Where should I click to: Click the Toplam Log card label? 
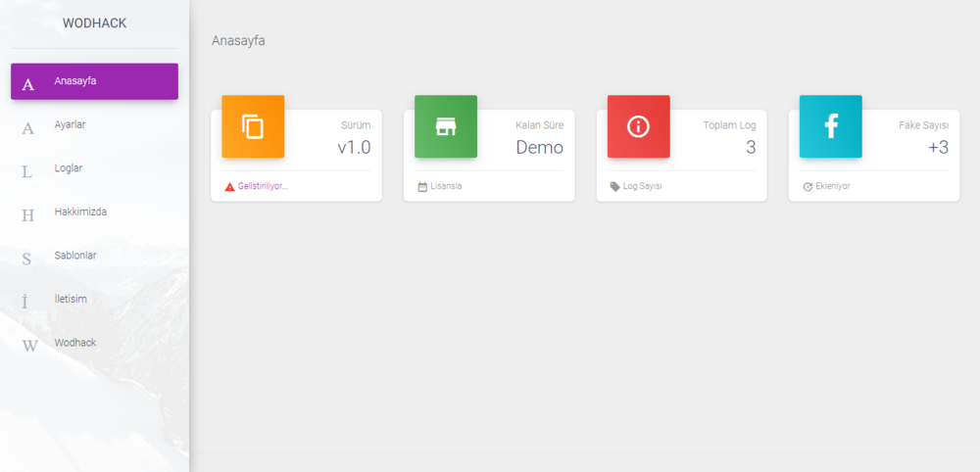tap(729, 125)
